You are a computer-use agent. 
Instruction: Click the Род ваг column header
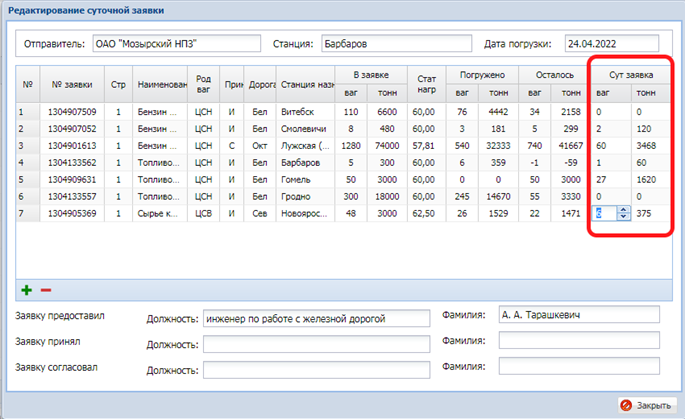click(x=204, y=84)
